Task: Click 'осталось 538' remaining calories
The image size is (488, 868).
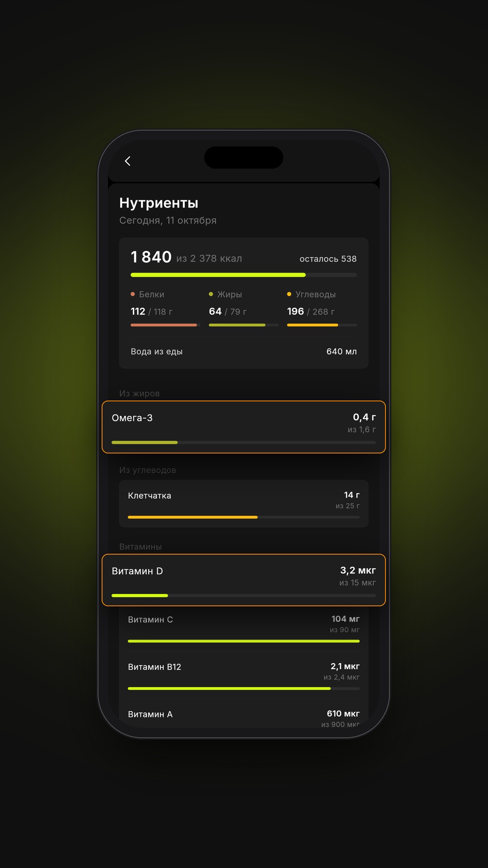Action: coord(328,259)
